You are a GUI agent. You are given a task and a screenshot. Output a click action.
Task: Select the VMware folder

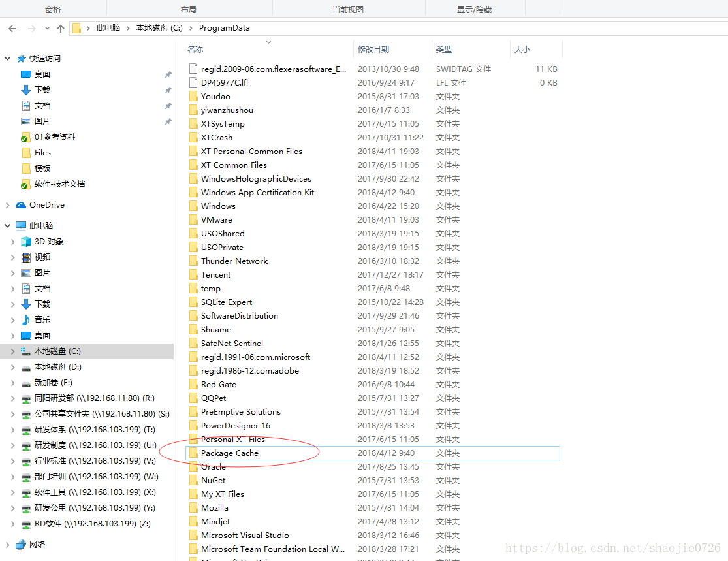372,219
